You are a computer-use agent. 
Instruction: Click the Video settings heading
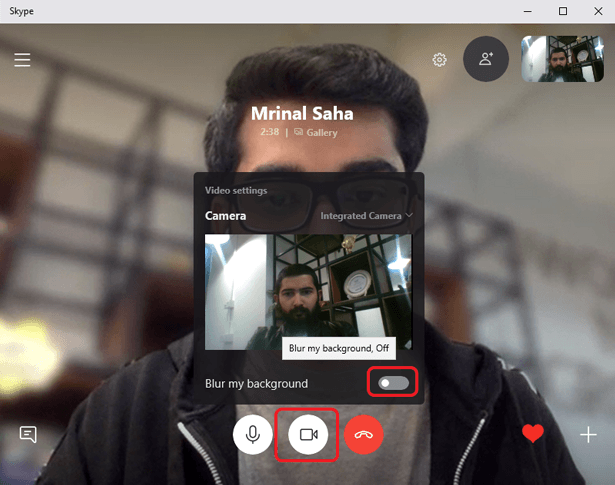point(236,191)
